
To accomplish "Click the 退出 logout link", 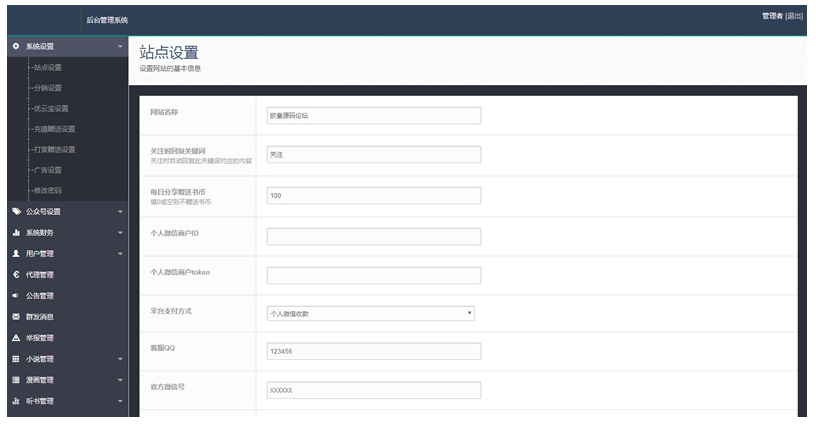I will click(x=794, y=16).
